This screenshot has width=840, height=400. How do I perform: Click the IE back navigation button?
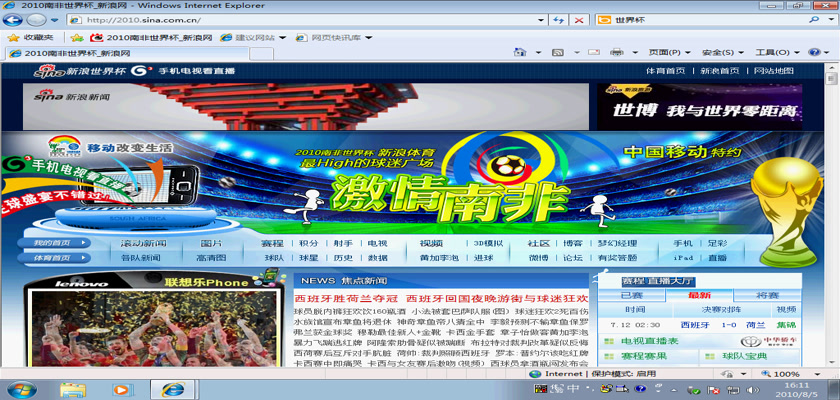pos(17,19)
